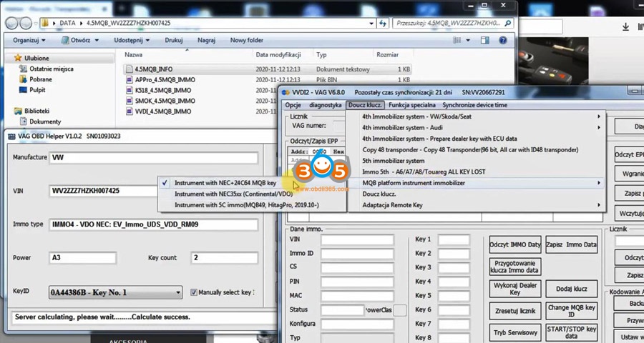Expand the view options dropdown arrow
The height and width of the screenshot is (343, 644).
(468, 40)
